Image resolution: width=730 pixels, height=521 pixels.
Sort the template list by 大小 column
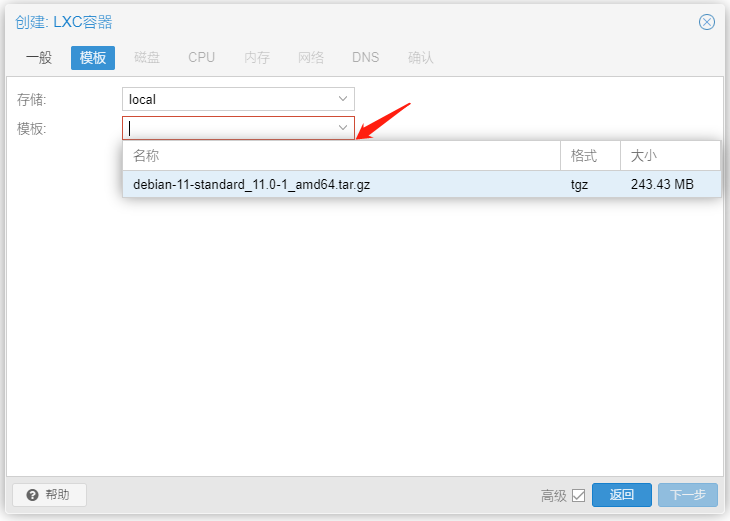669,156
